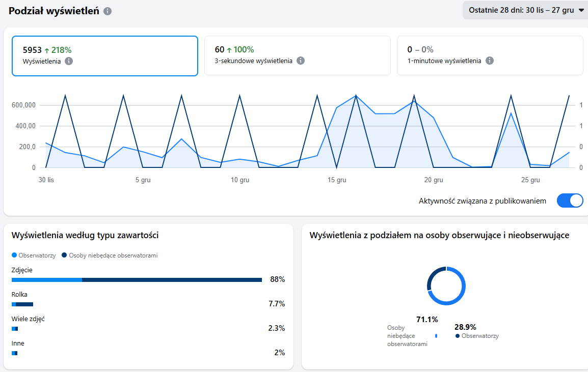
Task: Click the legend marker beside 71.1% label
Action: (x=436, y=336)
